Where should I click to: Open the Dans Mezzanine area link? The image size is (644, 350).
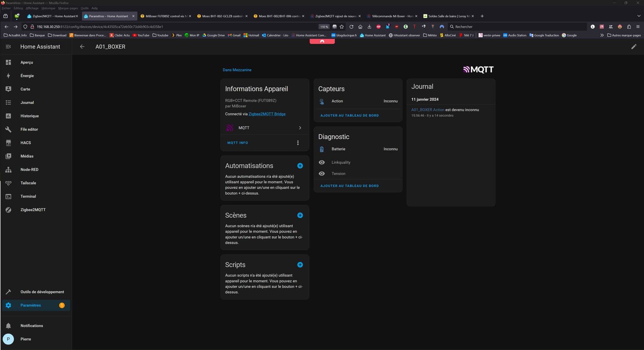pyautogui.click(x=237, y=70)
